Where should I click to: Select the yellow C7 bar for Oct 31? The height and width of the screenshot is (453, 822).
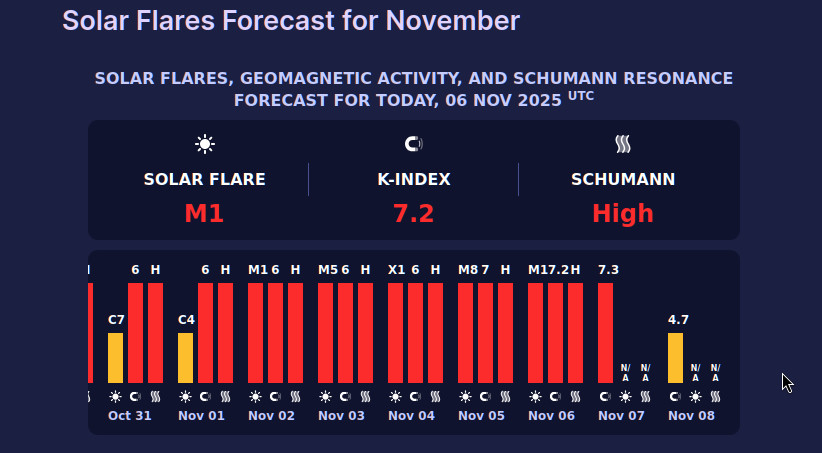click(x=115, y=357)
